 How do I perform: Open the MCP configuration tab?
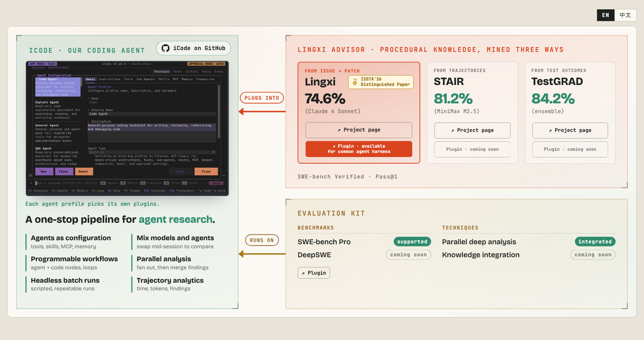click(x=176, y=79)
